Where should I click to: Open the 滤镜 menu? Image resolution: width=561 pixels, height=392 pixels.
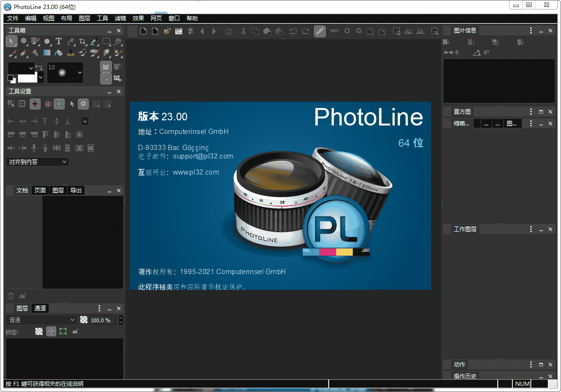click(120, 18)
